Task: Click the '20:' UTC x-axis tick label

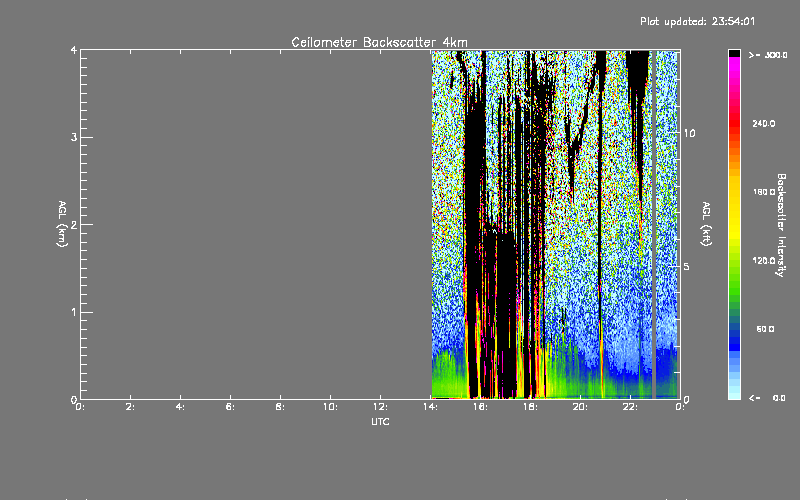Action: pyautogui.click(x=580, y=407)
